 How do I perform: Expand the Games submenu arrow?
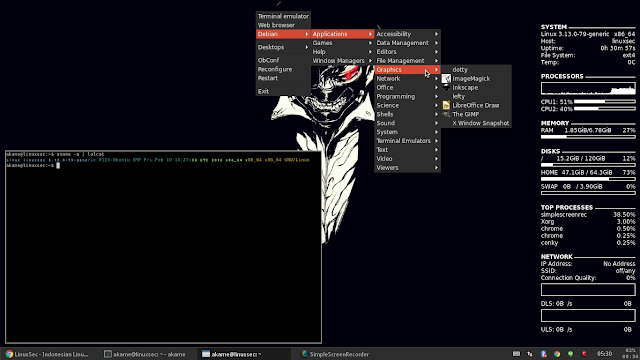tap(370, 43)
